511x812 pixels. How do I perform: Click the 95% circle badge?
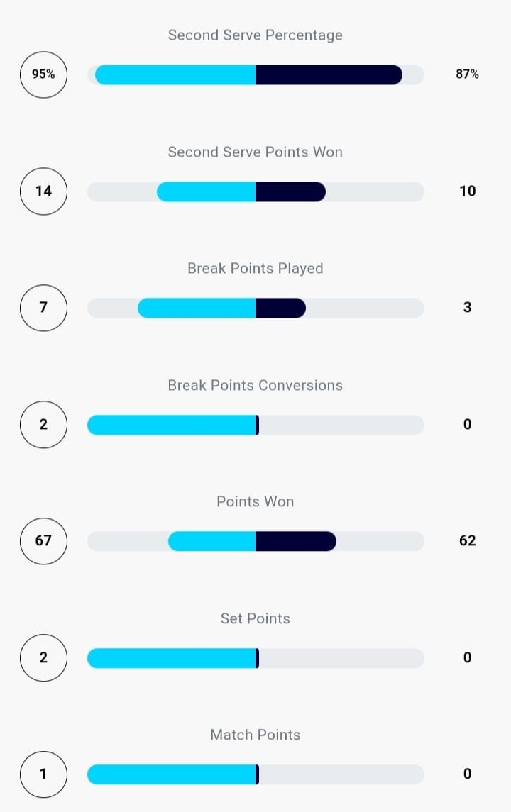click(43, 74)
